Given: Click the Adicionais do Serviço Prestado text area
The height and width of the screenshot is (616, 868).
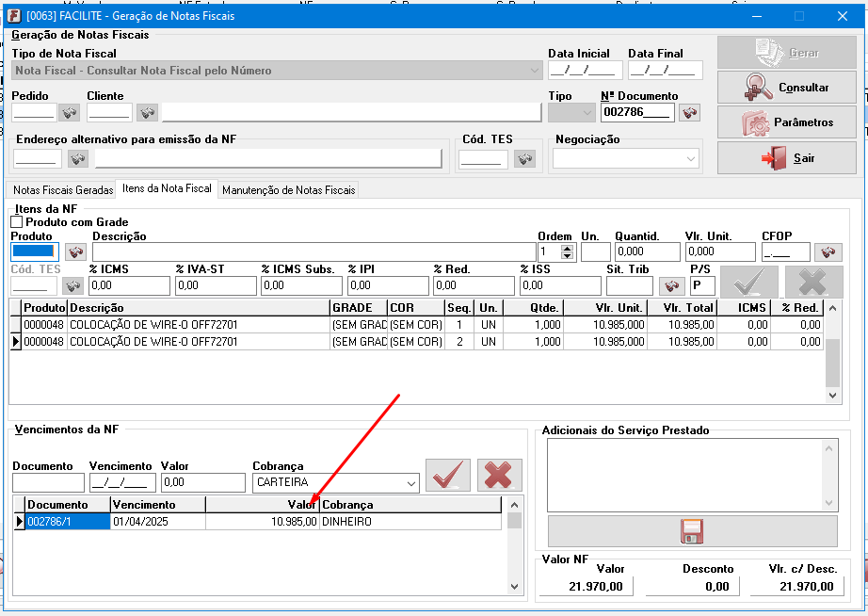Looking at the screenshot, I should [x=685, y=476].
